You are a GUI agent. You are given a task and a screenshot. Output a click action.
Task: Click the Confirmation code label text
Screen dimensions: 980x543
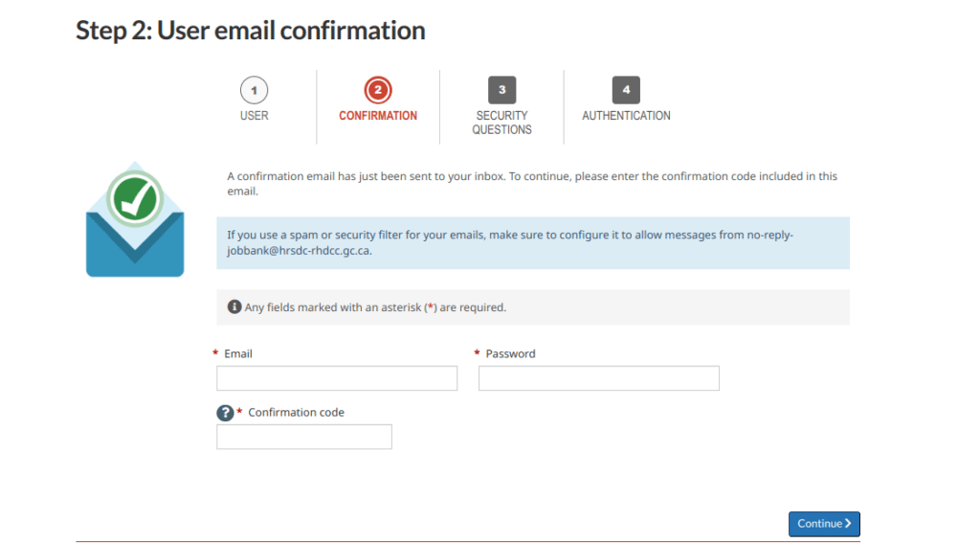[296, 413]
